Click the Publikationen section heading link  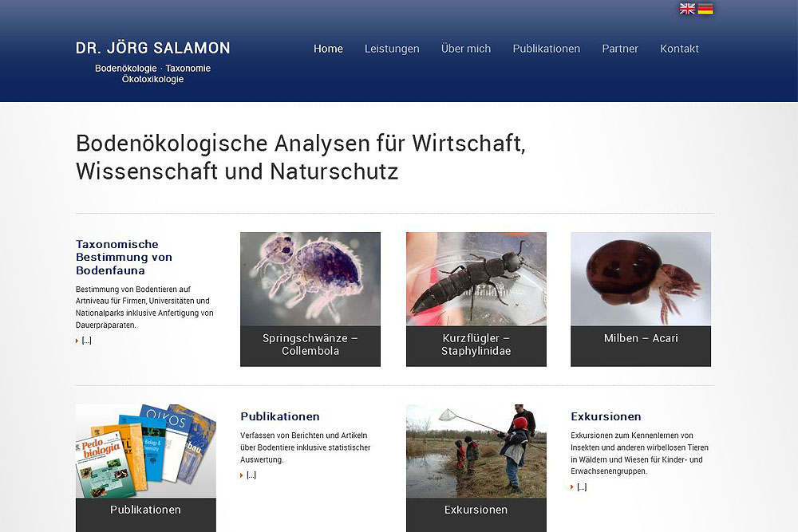280,416
